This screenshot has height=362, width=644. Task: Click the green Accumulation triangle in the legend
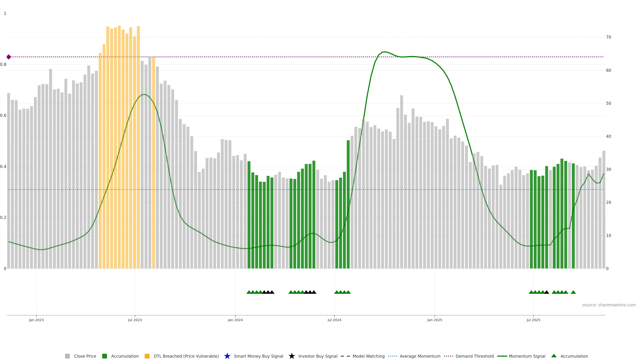coord(554,356)
